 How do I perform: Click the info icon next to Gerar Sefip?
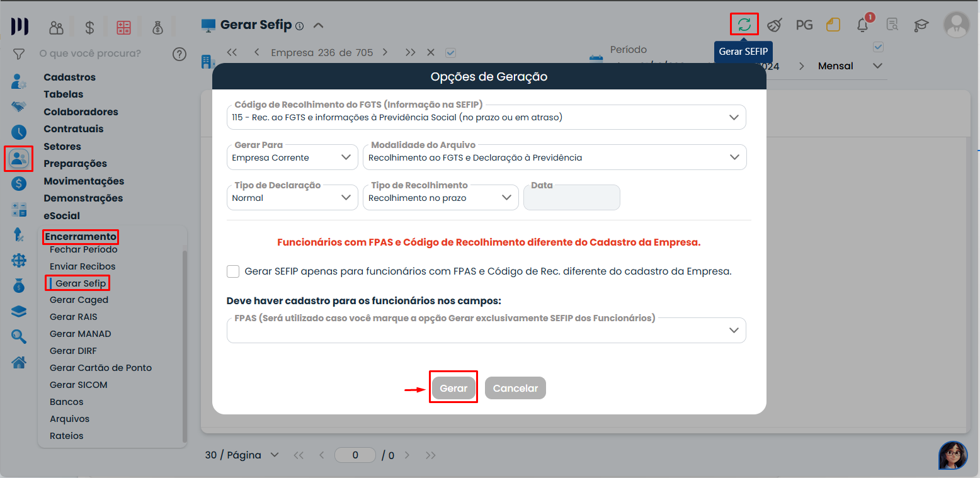300,26
